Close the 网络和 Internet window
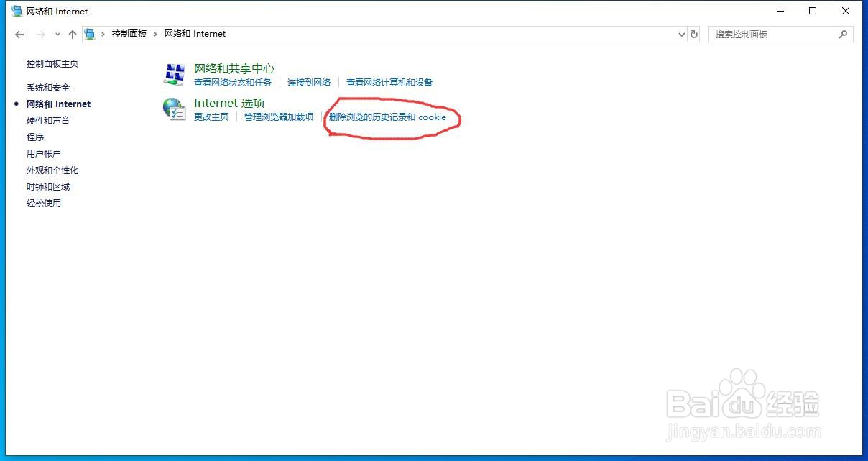868x461 pixels. coord(846,12)
